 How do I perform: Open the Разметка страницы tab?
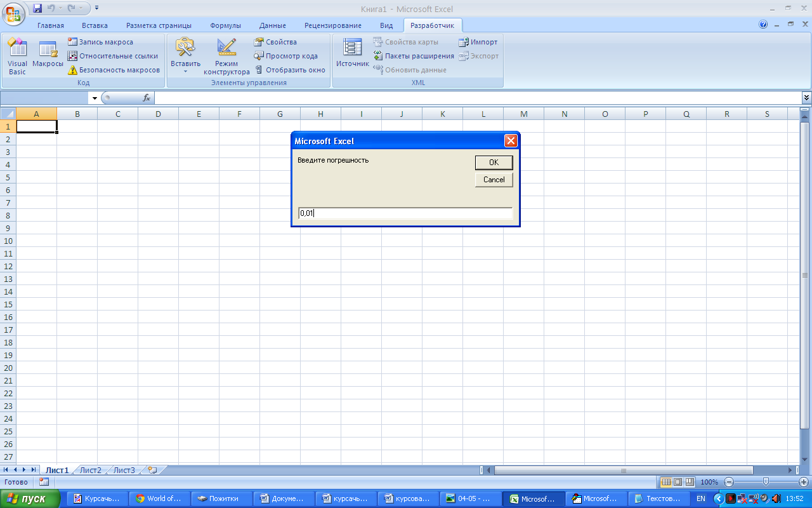(159, 25)
